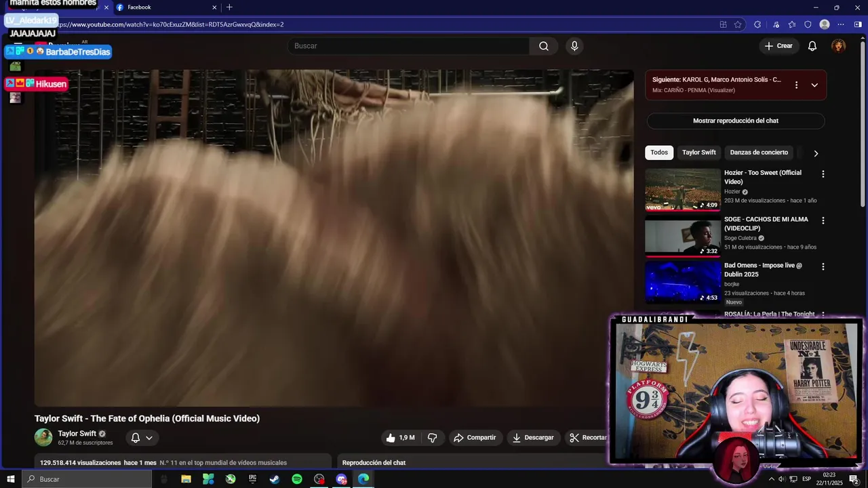Select the Todos filter chip
The image size is (868, 488).
pos(659,152)
